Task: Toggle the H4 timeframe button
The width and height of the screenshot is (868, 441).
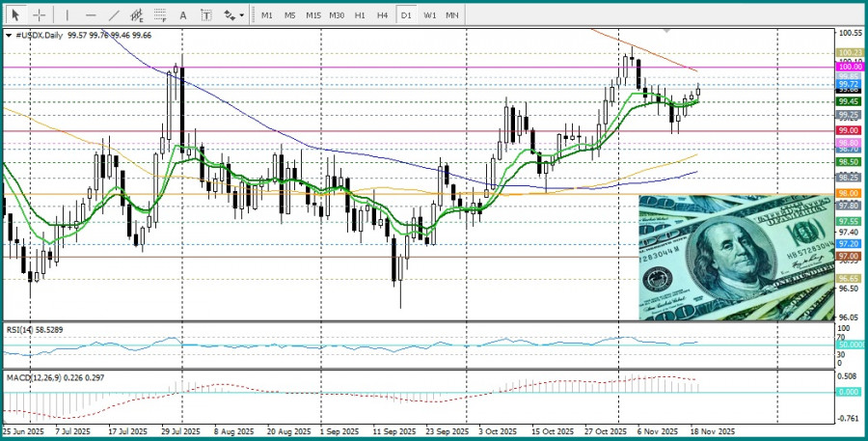Action: (383, 15)
